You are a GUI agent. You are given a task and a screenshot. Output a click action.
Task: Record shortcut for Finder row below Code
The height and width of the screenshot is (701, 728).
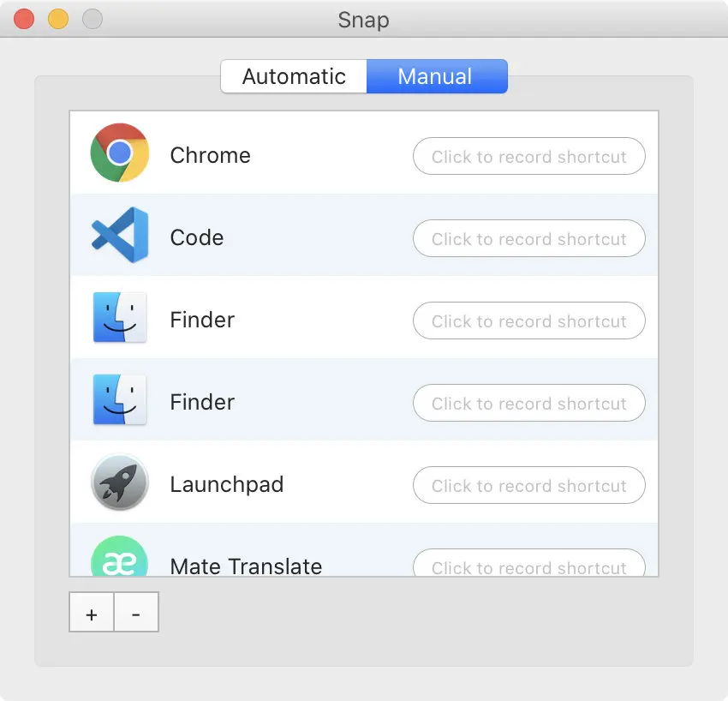point(528,321)
